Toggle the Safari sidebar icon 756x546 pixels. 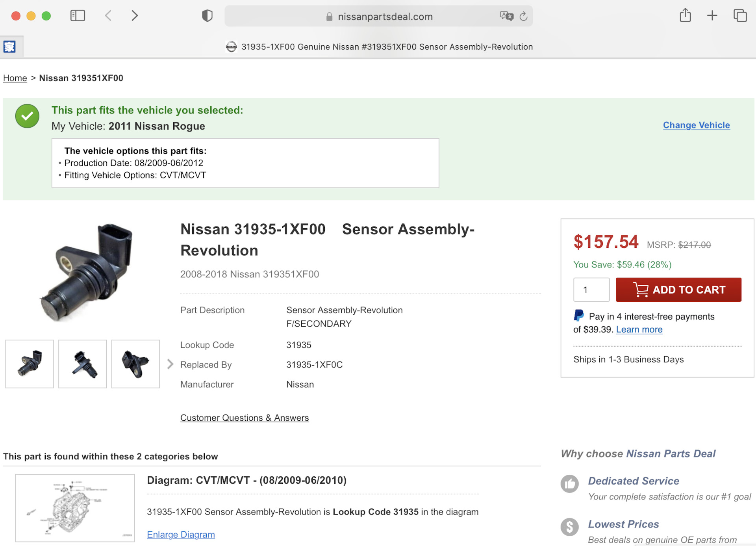click(x=78, y=16)
